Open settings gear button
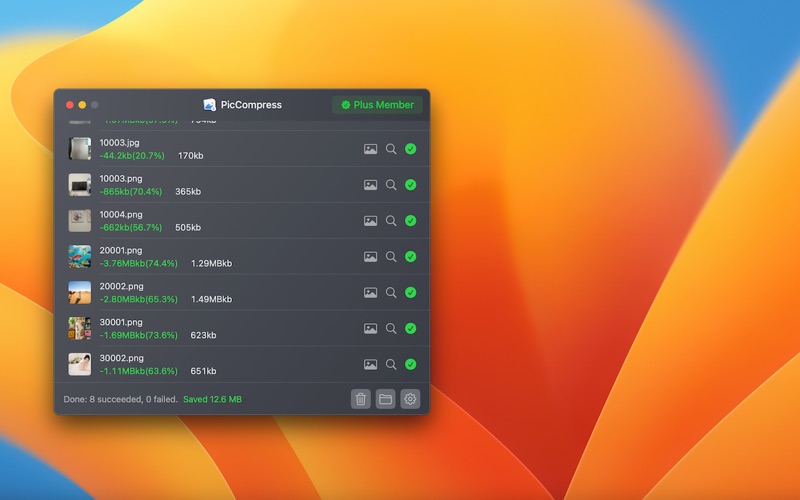Screen dimensions: 800x500 pyautogui.click(x=410, y=399)
